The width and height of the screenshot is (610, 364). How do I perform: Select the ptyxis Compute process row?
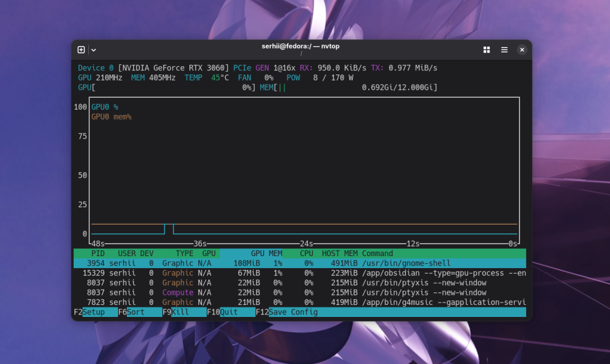300,293
